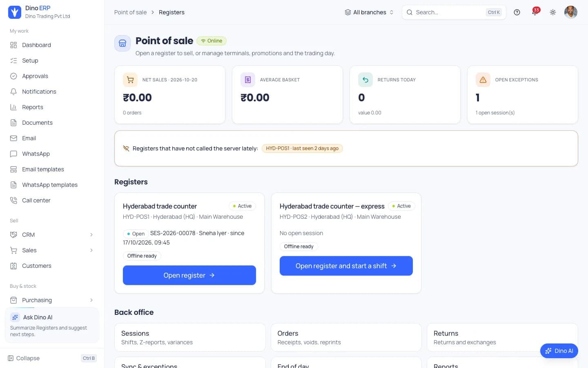588x368 pixels.
Task: Open the notifications bell with badge 33
Action: (x=535, y=12)
